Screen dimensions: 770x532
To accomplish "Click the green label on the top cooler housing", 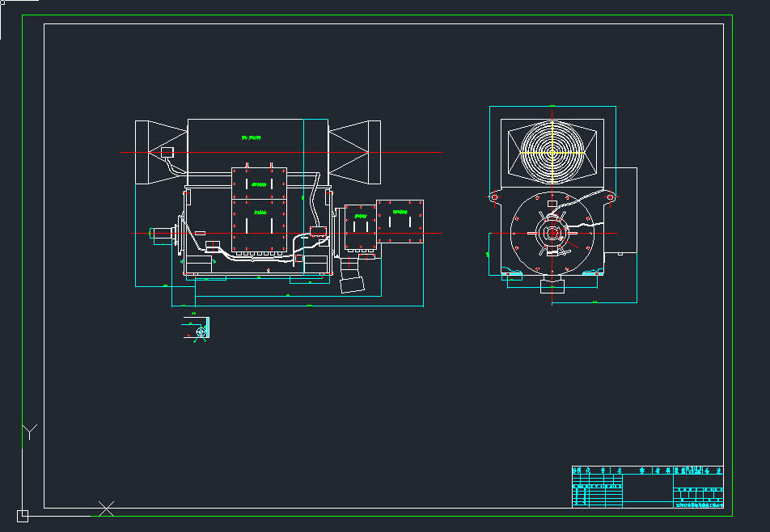I will 252,137.
